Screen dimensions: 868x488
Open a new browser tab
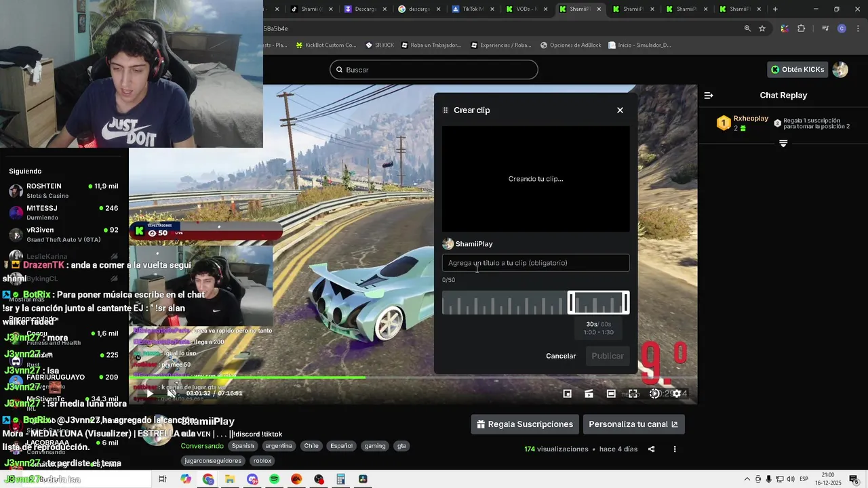(775, 9)
